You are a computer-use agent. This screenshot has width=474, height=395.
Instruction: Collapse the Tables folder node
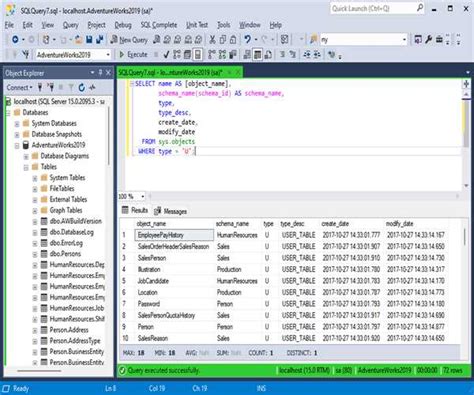(x=26, y=167)
